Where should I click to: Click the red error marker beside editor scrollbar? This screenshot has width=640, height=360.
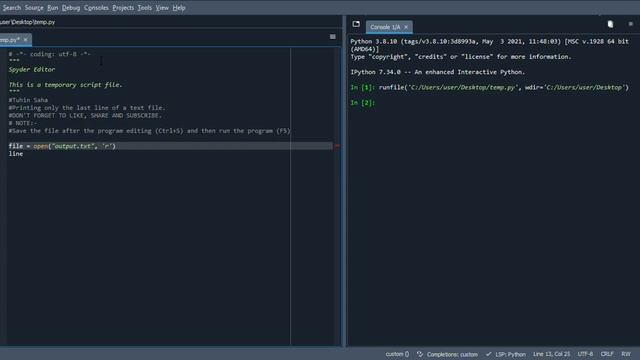coord(337,146)
